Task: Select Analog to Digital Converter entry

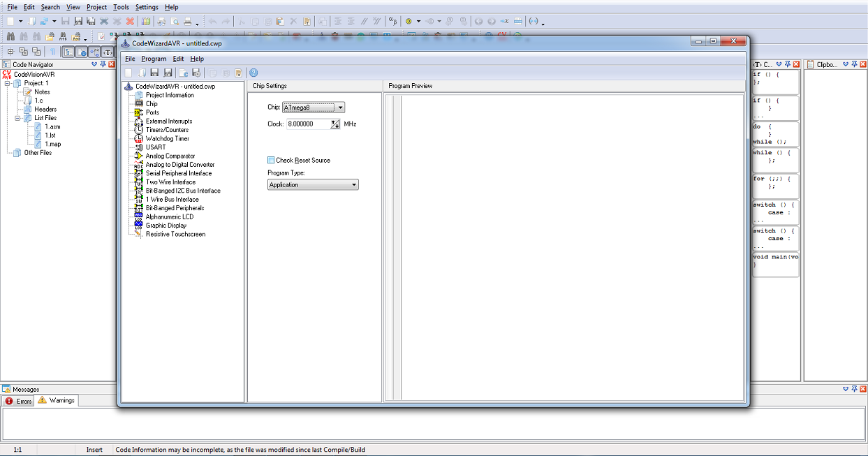Action: point(179,165)
